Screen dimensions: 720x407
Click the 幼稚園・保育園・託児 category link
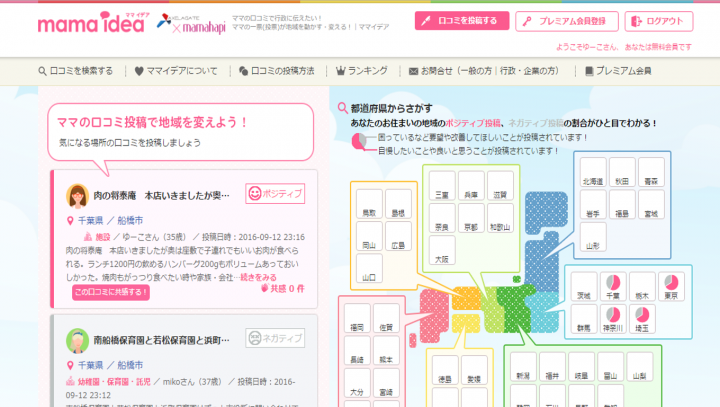tap(114, 382)
